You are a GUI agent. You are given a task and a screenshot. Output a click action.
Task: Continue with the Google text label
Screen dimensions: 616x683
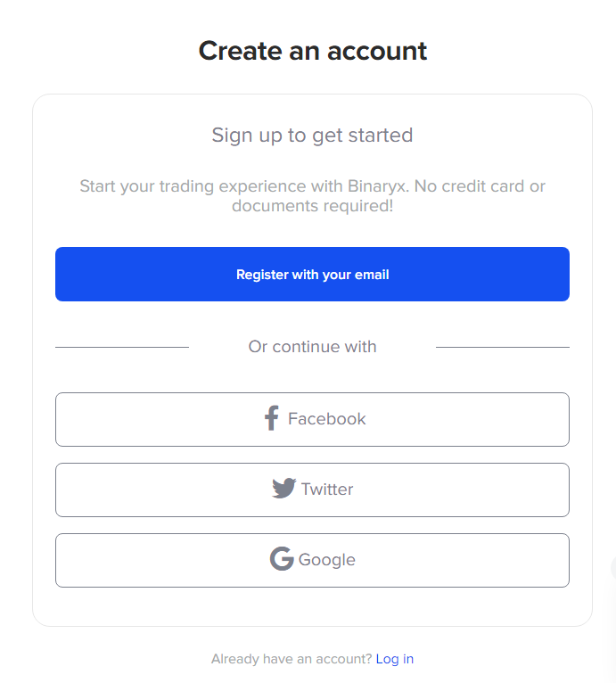327,560
